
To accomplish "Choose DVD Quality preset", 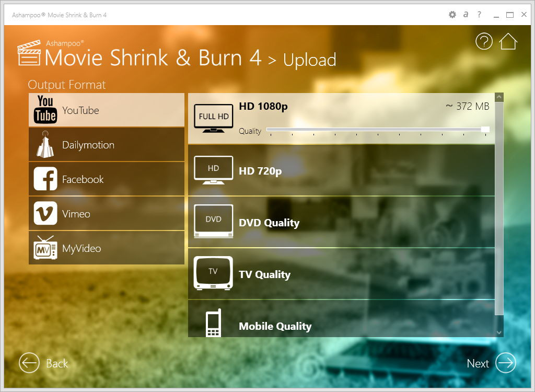I will (341, 222).
